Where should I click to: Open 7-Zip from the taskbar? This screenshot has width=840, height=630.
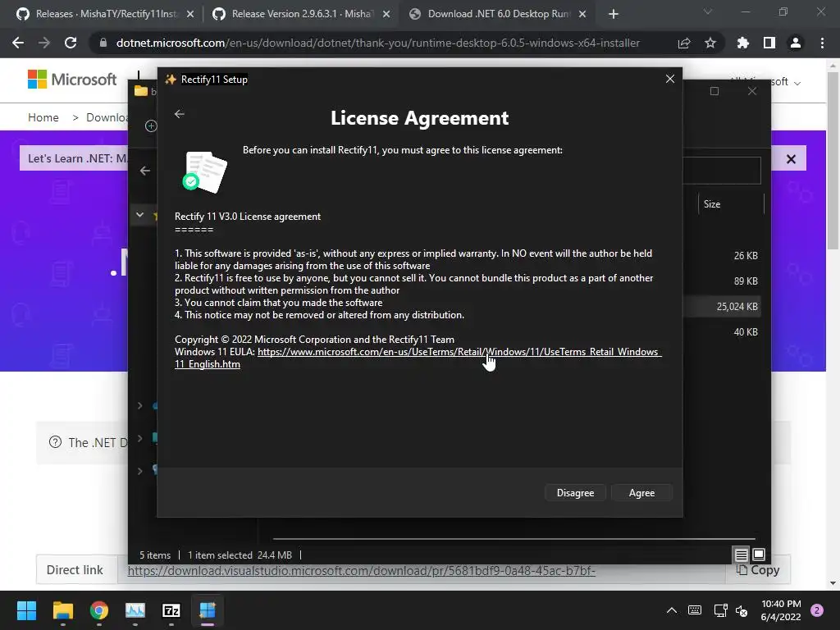pyautogui.click(x=171, y=610)
